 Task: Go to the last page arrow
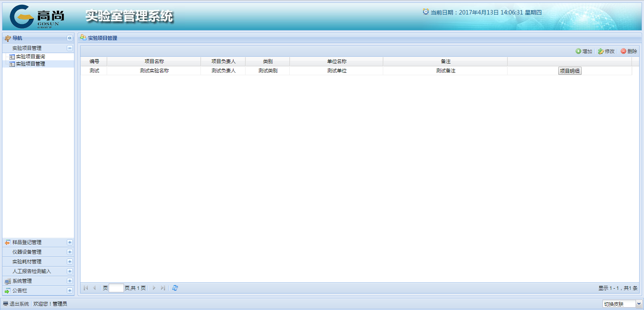(163, 288)
